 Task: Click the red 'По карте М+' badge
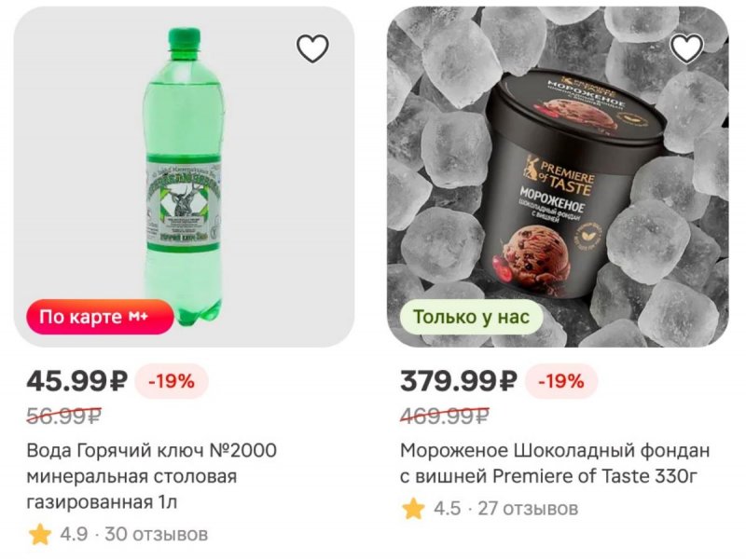(100, 317)
